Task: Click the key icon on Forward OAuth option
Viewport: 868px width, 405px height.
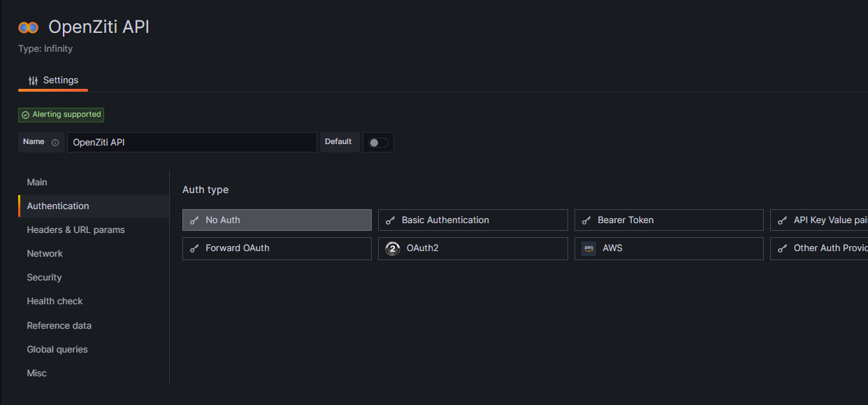Action: pos(194,248)
